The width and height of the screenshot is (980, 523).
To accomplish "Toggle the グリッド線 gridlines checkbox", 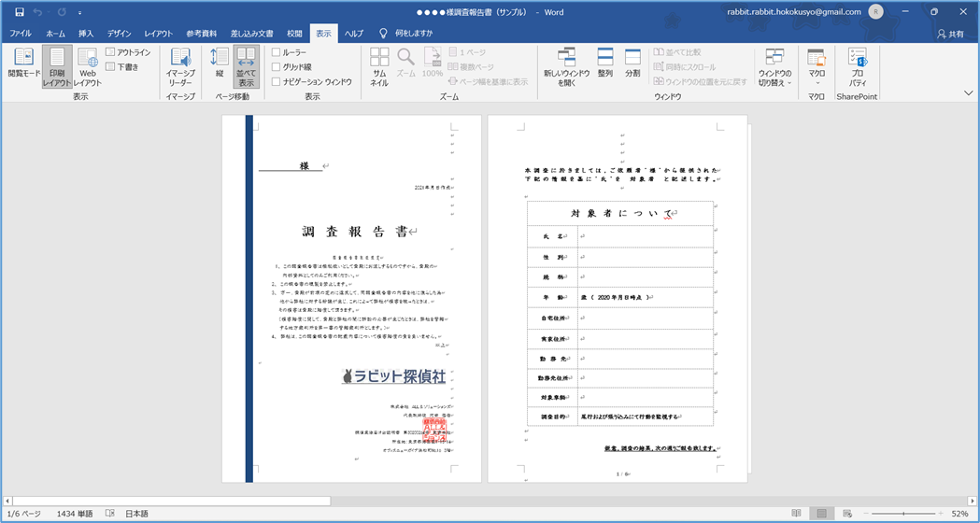I will (277, 67).
